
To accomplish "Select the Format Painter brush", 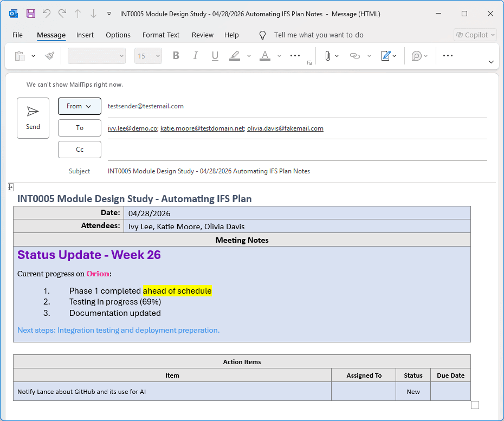I will point(49,56).
